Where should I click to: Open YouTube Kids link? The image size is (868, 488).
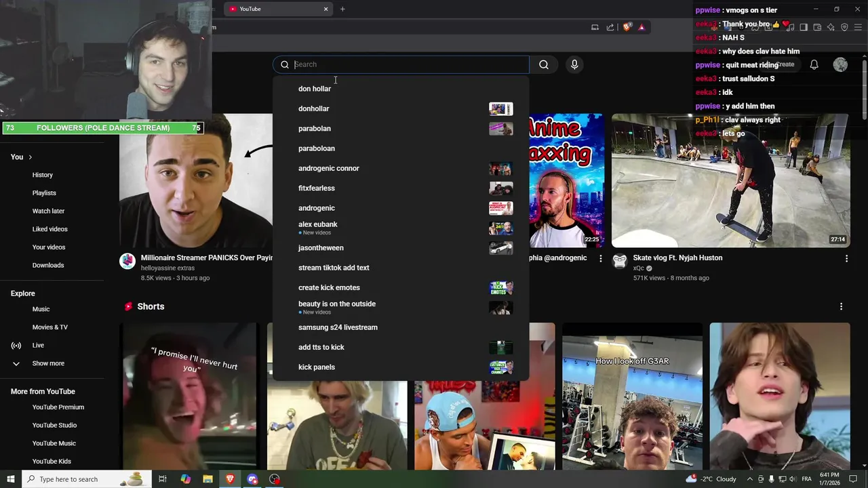[x=52, y=462]
